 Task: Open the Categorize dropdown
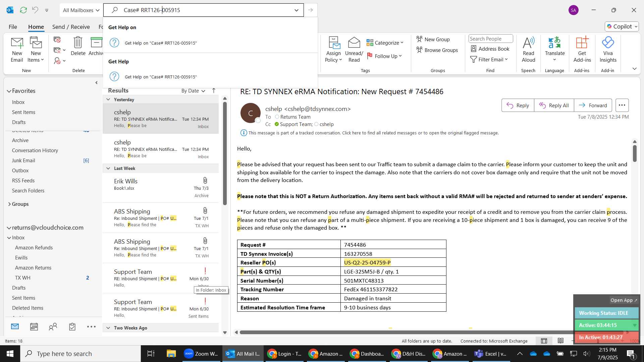(385, 43)
